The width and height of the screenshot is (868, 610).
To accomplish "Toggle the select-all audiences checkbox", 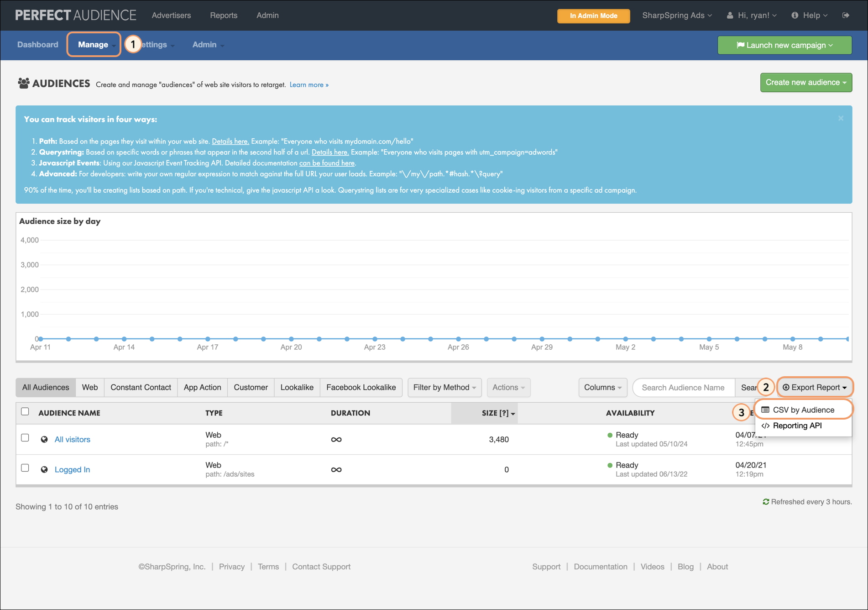I will coord(25,411).
